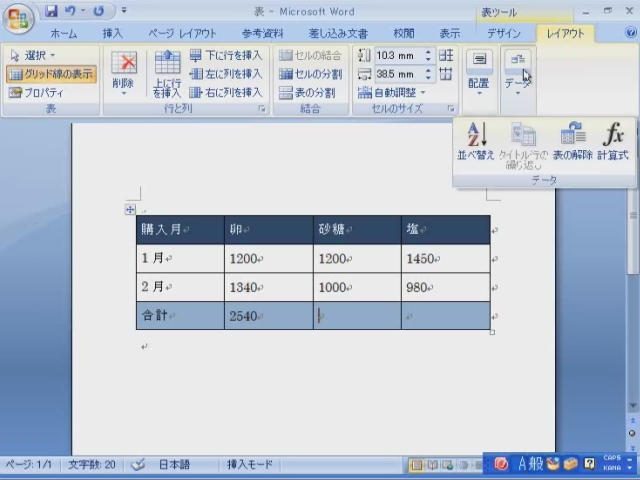640x480 pixels.
Task: Click the empty 合計 cell under 塩
Action: 445,316
